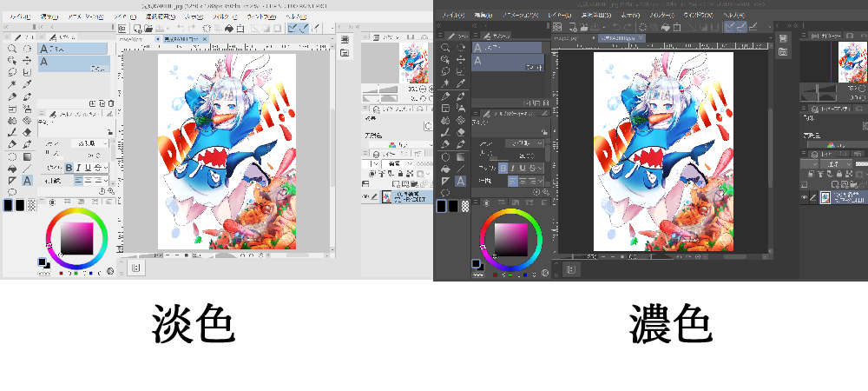Image resolution: width=868 pixels, height=391 pixels.
Task: Select the Fill bucket tool in light-theme window
Action: (11, 169)
